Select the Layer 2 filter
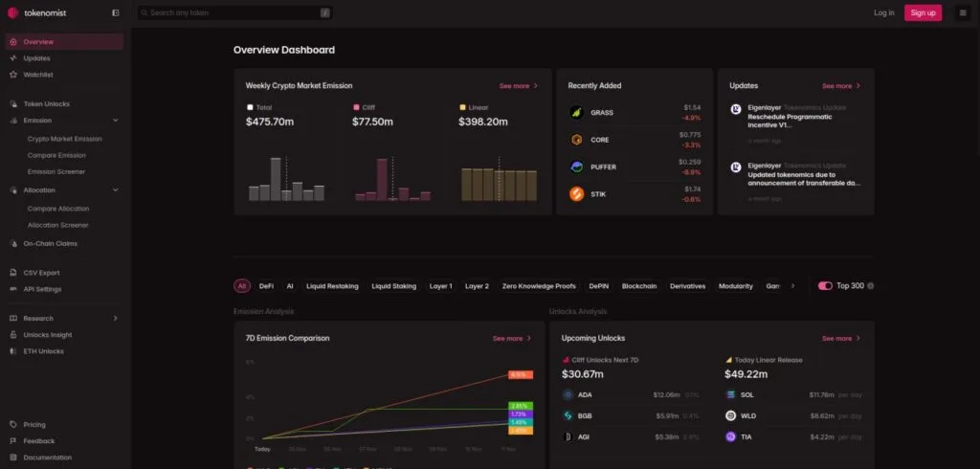 click(x=477, y=286)
